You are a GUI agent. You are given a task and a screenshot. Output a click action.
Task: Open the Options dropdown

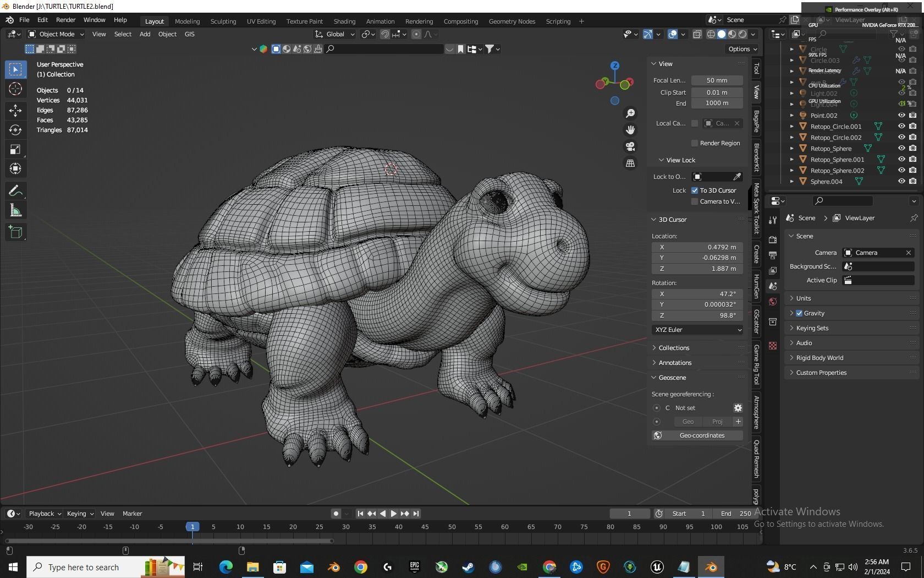(x=743, y=49)
